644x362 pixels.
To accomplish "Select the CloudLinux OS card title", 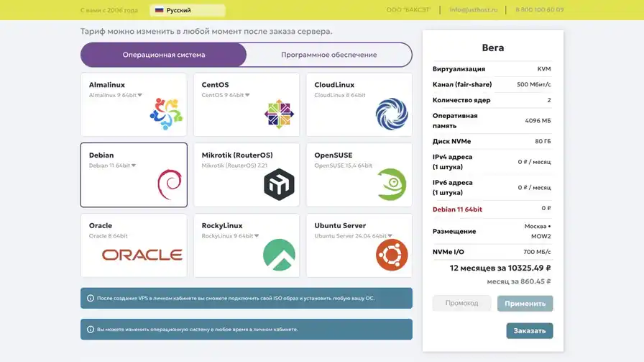I will pos(334,85).
